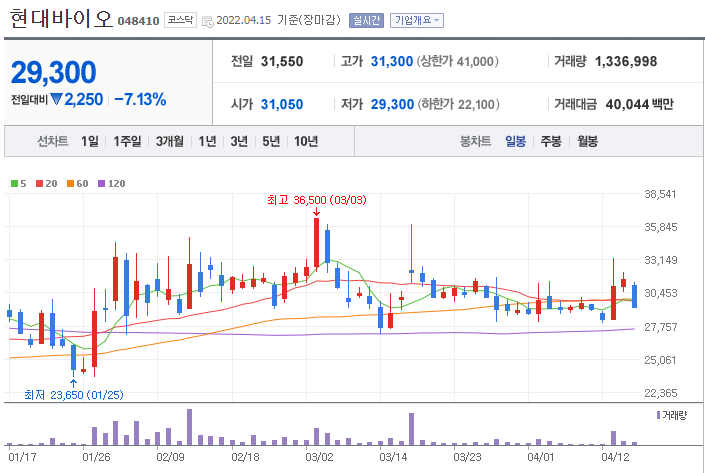Click the calendar icon beside 2022.04.15
The image size is (705, 473).
pyautogui.click(x=207, y=21)
